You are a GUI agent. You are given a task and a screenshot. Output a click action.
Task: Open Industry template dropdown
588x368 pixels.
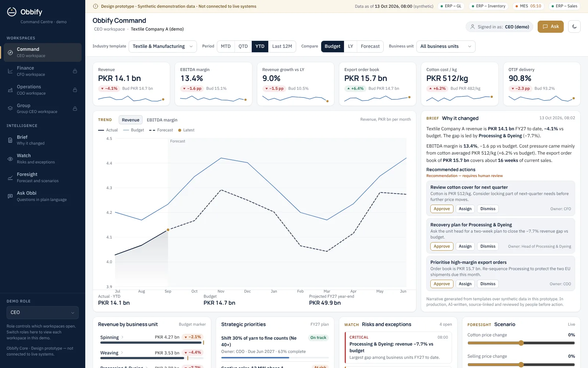coord(163,46)
